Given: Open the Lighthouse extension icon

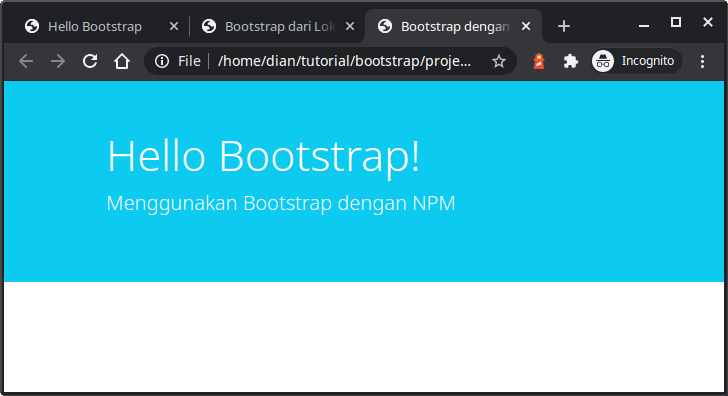Looking at the screenshot, I should (x=539, y=61).
